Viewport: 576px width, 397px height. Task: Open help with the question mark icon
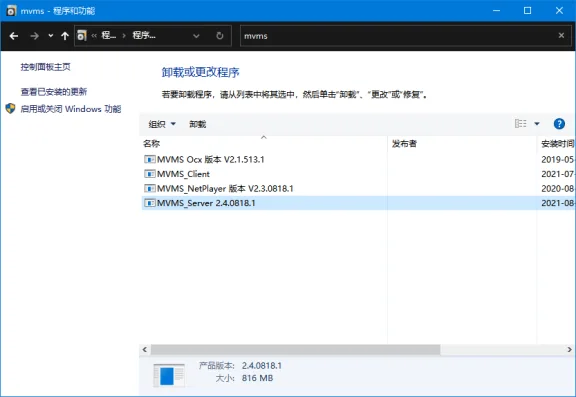[x=559, y=124]
